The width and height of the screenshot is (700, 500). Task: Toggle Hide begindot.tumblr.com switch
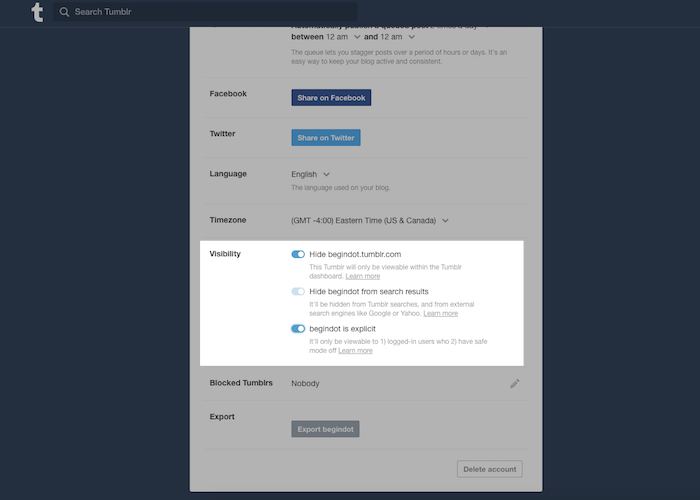298,254
